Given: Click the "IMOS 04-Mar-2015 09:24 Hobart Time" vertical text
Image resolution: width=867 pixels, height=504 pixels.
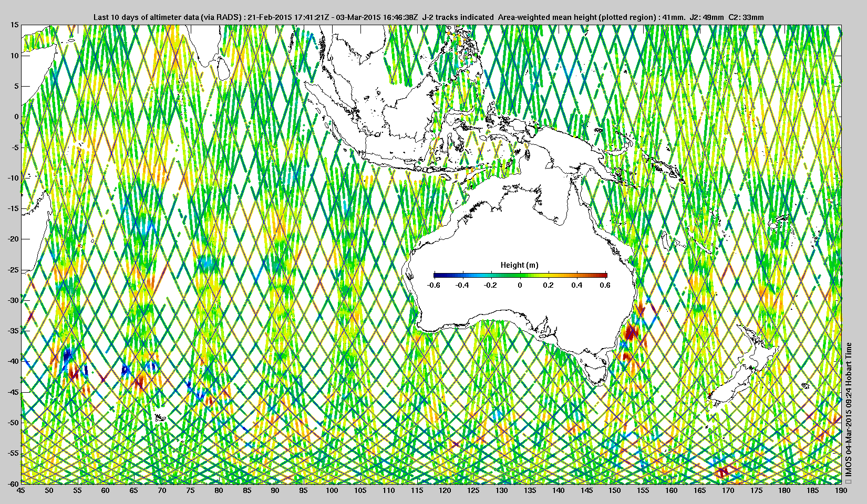Looking at the screenshot, I should (x=848, y=409).
